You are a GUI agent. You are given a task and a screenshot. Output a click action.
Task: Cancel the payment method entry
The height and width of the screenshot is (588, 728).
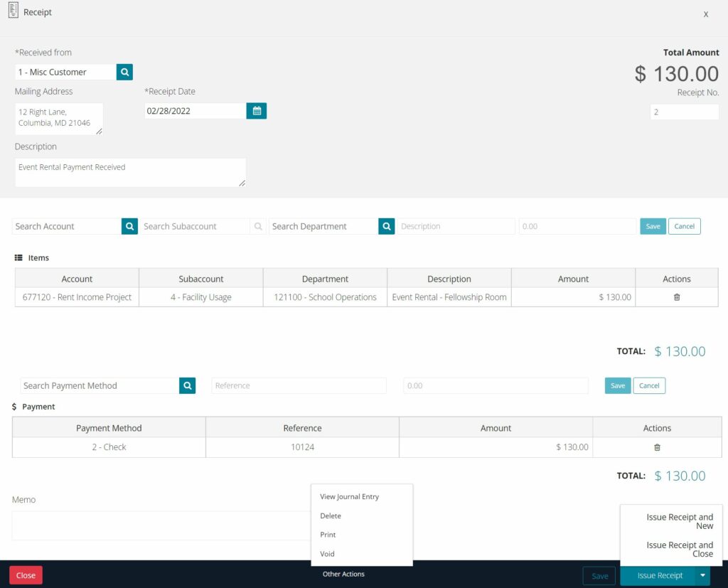[x=649, y=385]
